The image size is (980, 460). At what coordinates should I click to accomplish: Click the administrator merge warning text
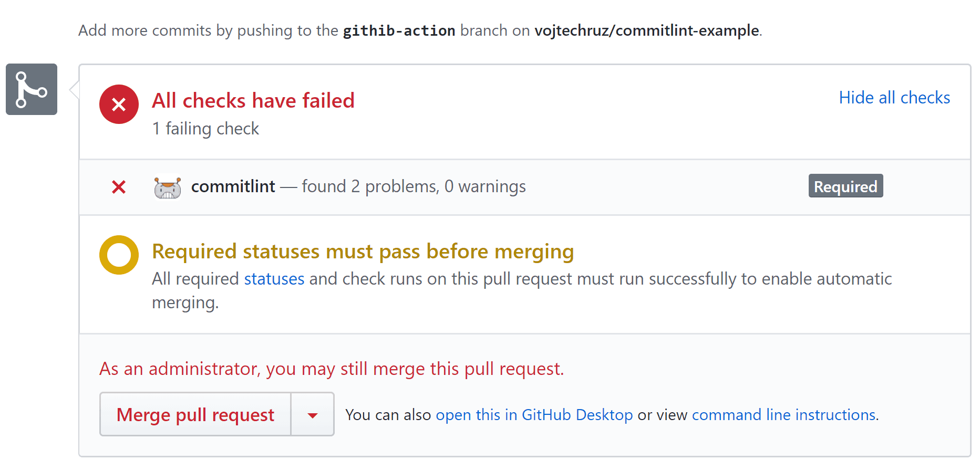click(x=332, y=369)
